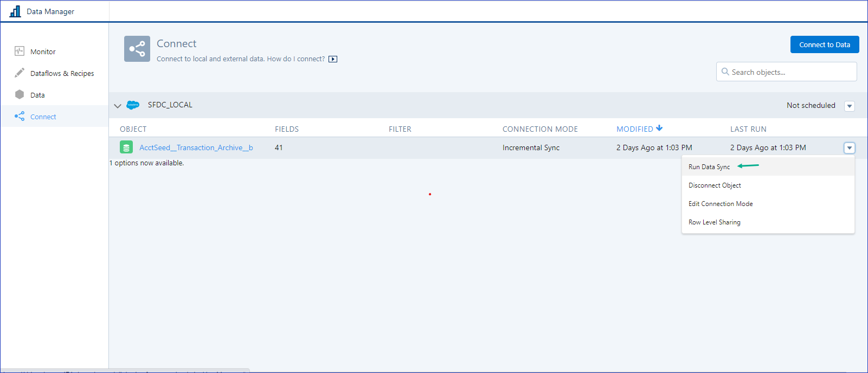The width and height of the screenshot is (868, 373).
Task: Click the Salesforce cloud icon beside SFDC_LOCAL
Action: [133, 105]
